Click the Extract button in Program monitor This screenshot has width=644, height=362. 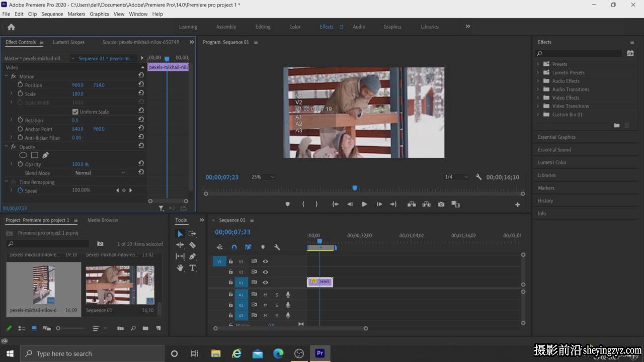point(426,204)
